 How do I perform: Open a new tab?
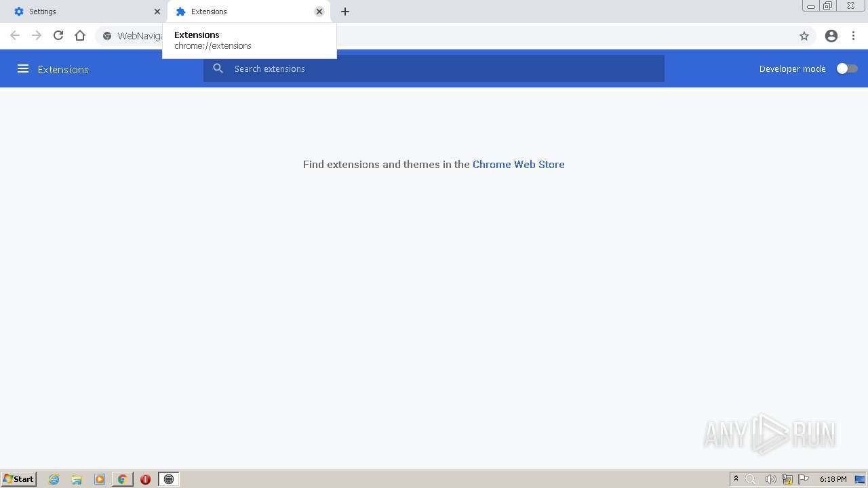345,12
